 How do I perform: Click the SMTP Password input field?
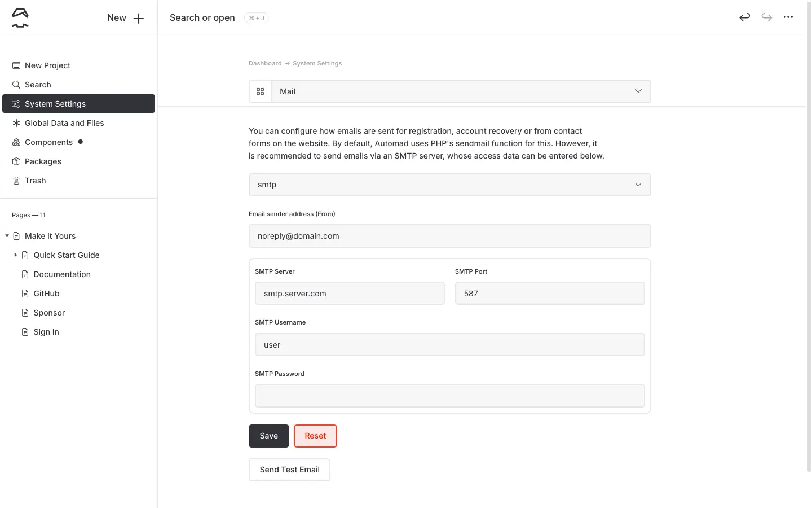(449, 396)
